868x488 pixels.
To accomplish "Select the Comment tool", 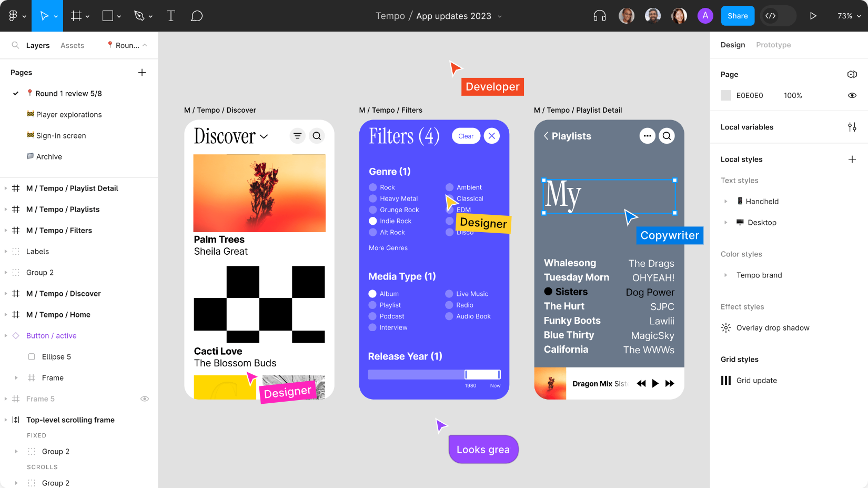I will [197, 16].
